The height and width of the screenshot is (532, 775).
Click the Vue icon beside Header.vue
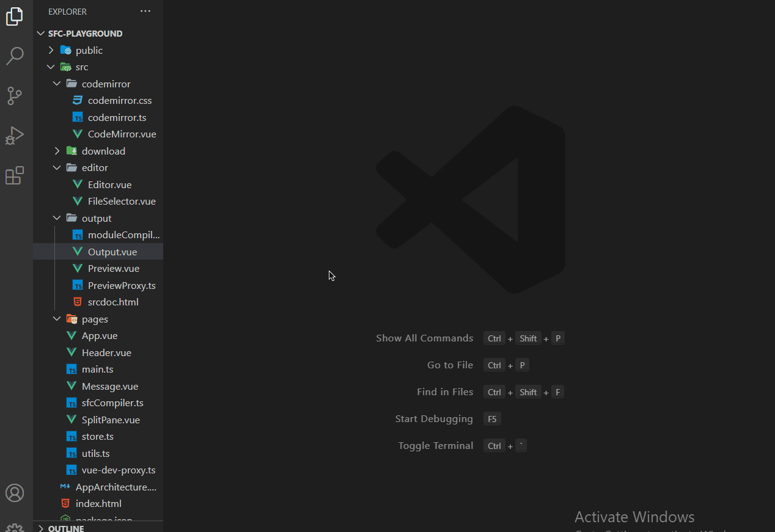(x=72, y=352)
